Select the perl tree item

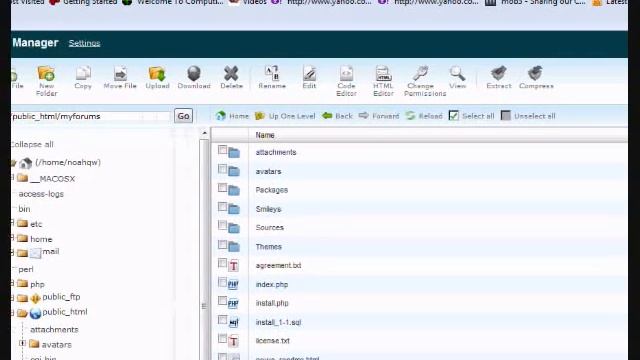(x=26, y=270)
